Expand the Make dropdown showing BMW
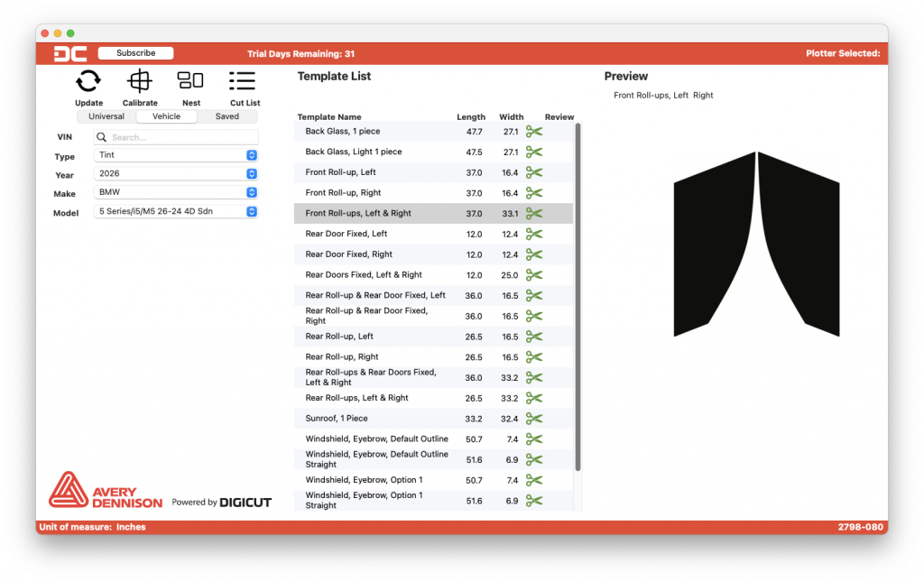The image size is (924, 582). click(176, 193)
